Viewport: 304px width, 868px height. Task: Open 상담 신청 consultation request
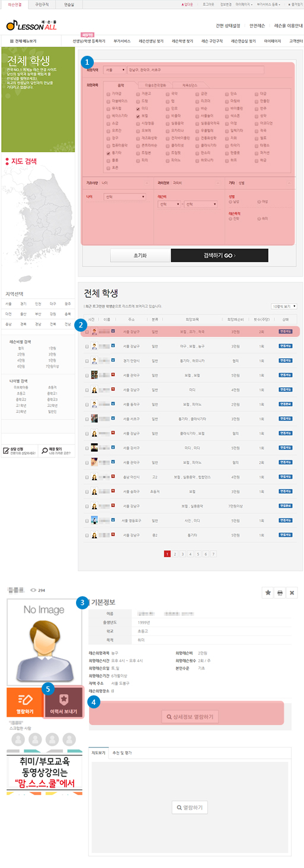coord(20,450)
